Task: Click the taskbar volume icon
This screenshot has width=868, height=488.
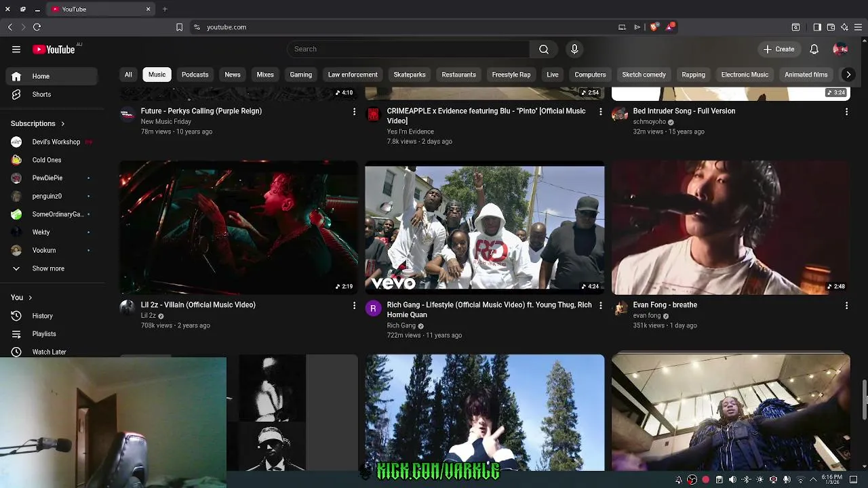Action: pos(732,480)
